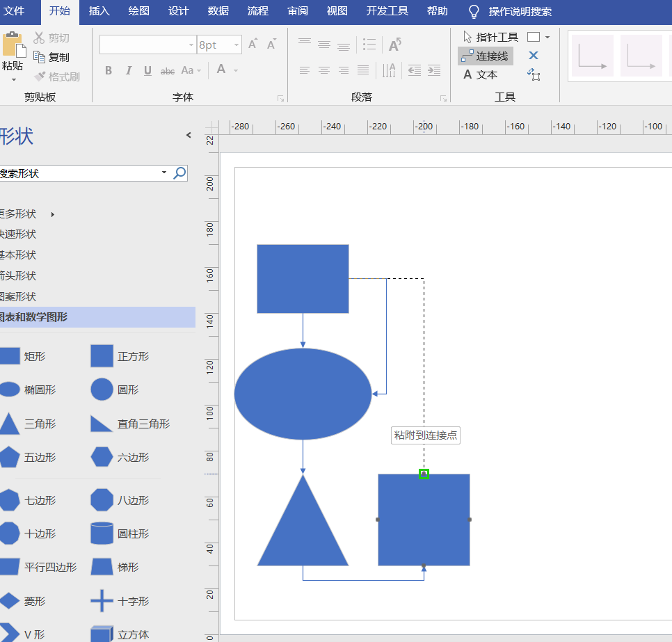Image resolution: width=672 pixels, height=642 pixels.
Task: Select the 基本形状 stencil
Action: (18, 255)
